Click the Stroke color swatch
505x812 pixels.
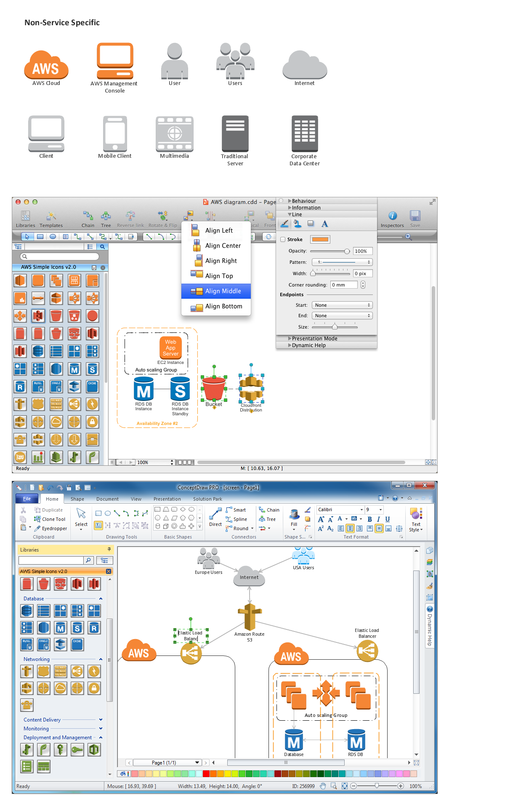click(320, 239)
